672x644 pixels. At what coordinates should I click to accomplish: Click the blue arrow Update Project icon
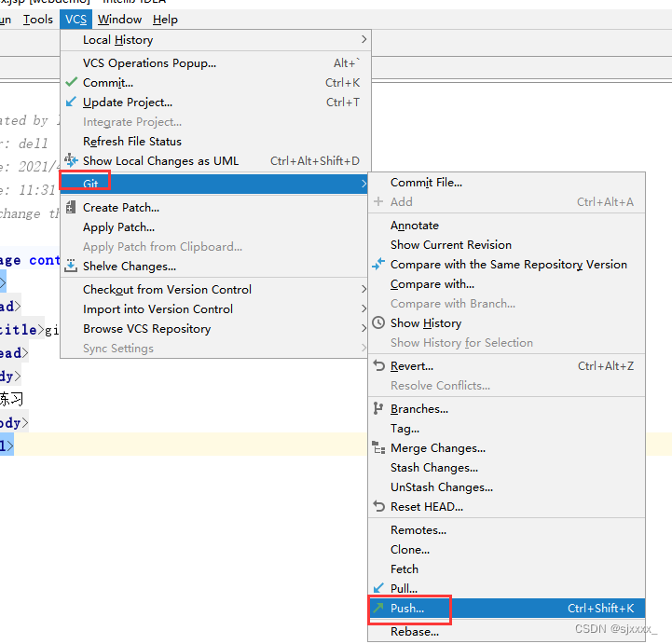(71, 102)
